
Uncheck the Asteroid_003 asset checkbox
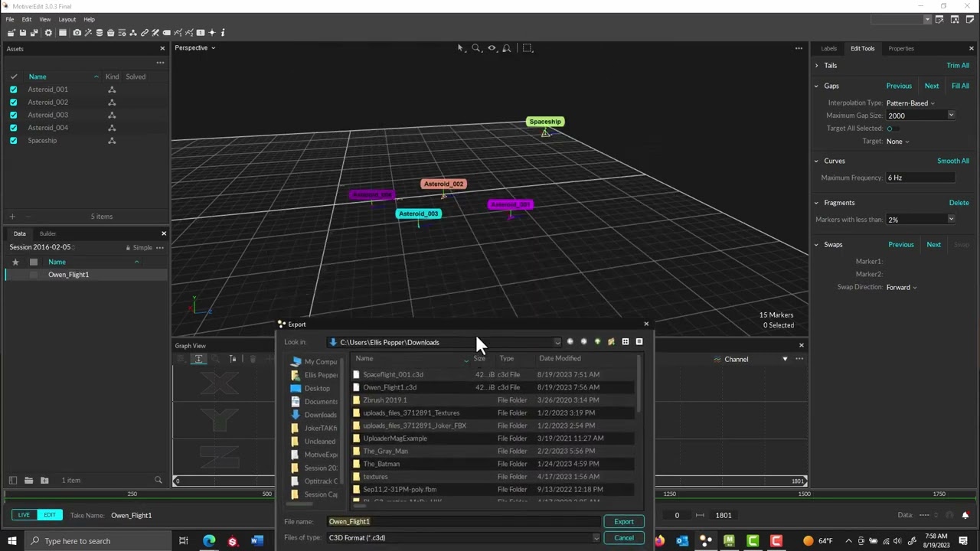pos(13,115)
